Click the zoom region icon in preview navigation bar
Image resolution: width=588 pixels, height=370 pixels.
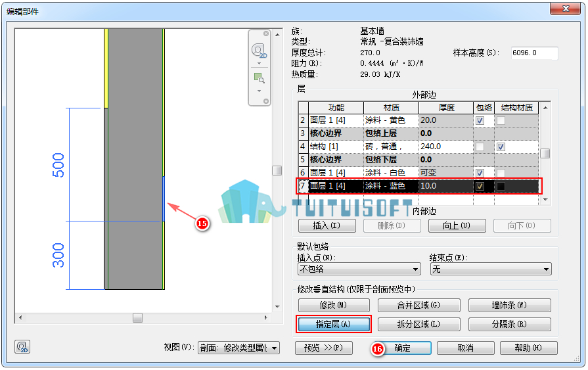click(x=259, y=78)
